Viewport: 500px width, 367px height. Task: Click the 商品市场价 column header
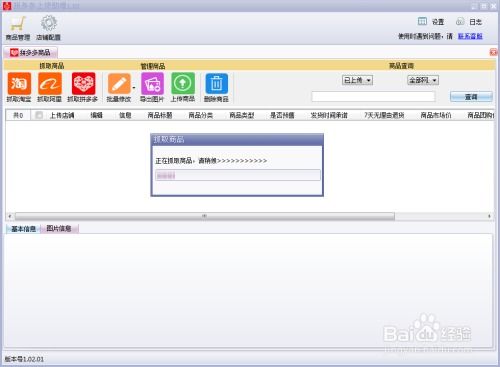[x=436, y=115]
